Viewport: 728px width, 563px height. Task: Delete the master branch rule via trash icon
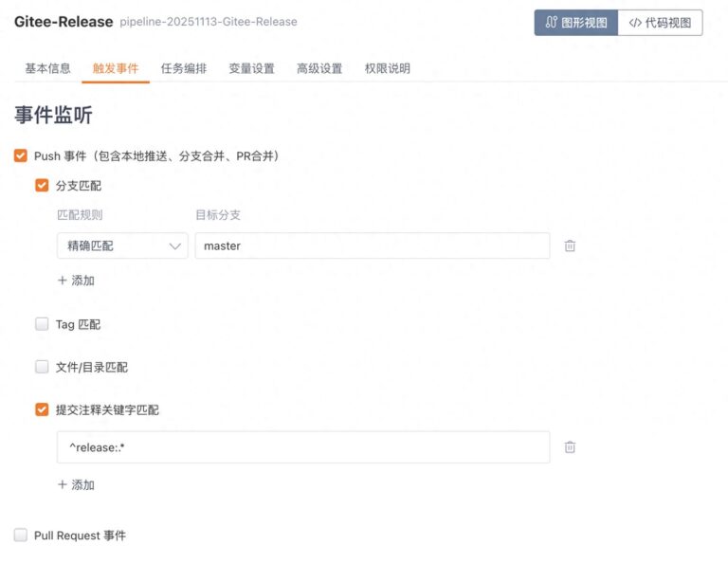(x=570, y=245)
